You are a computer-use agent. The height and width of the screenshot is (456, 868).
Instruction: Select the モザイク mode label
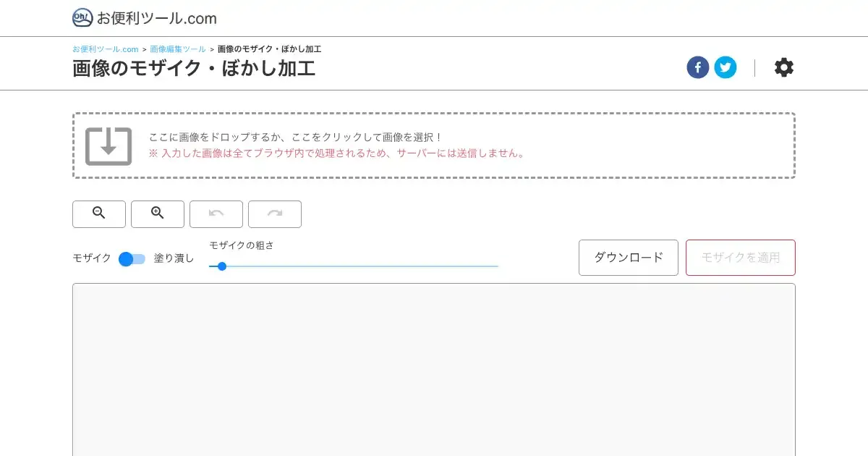point(92,258)
